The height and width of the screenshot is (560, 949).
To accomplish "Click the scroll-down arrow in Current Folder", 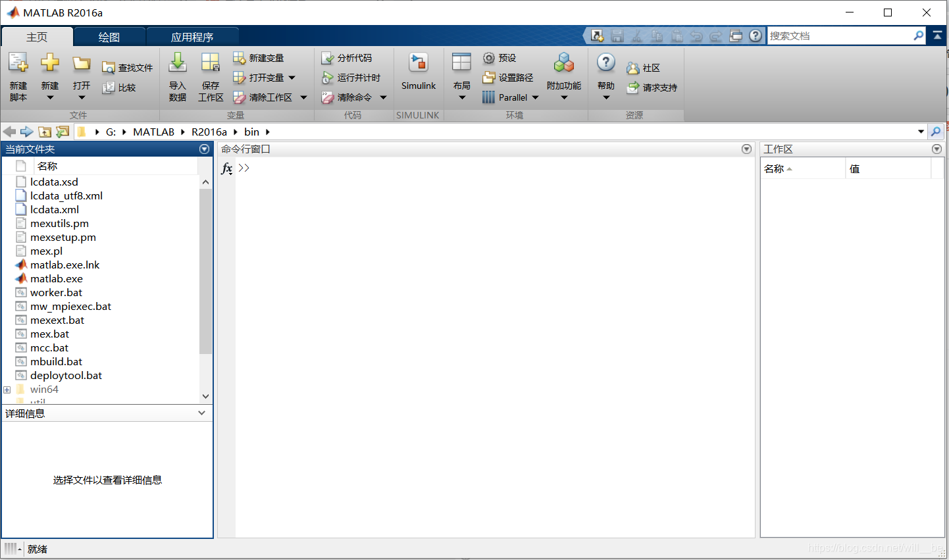I will click(205, 396).
